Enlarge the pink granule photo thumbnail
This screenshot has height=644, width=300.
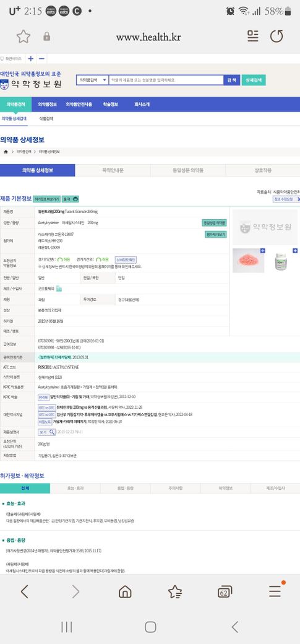click(x=248, y=261)
